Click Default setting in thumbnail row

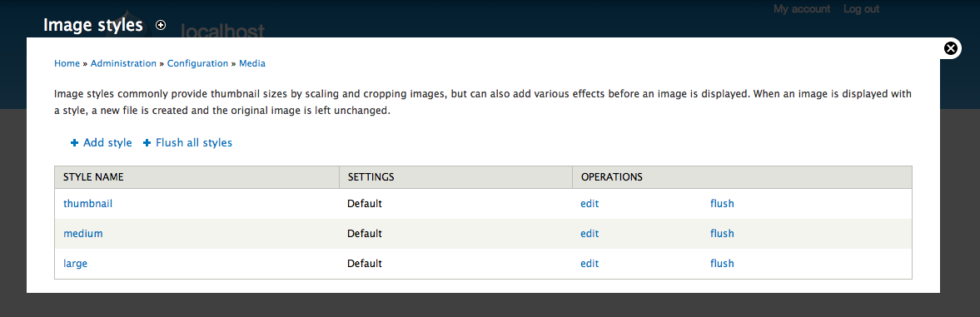pyautogui.click(x=365, y=203)
